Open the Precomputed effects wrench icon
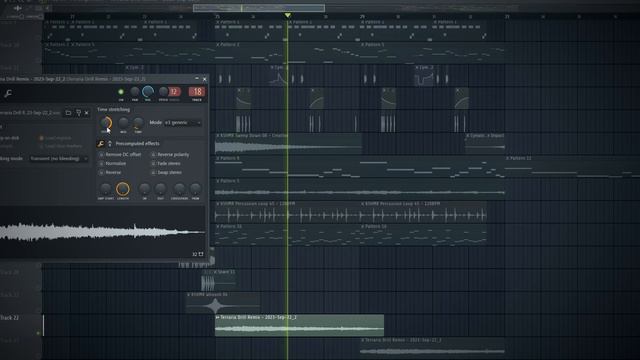640x360 pixels. click(x=100, y=143)
